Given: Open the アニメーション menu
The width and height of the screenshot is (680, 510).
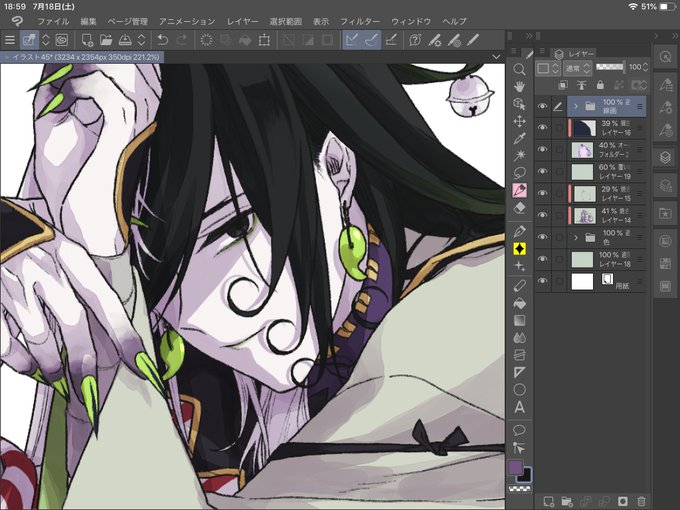Looking at the screenshot, I should 187,21.
